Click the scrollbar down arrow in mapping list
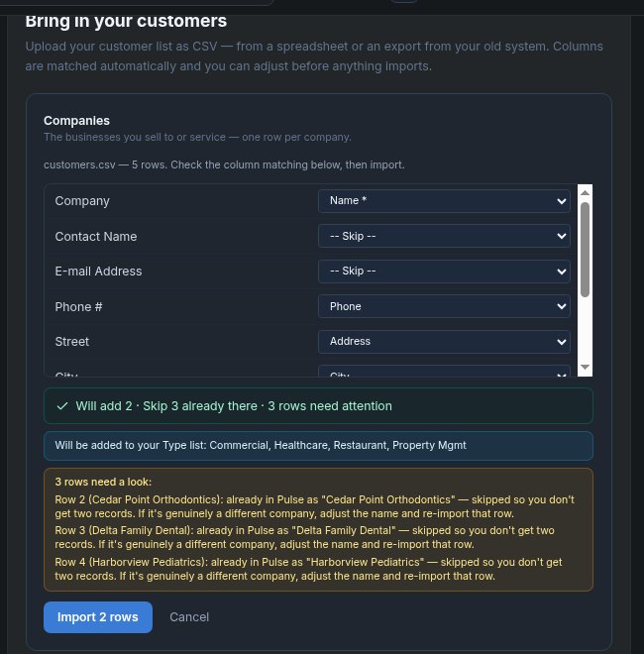 coord(585,367)
